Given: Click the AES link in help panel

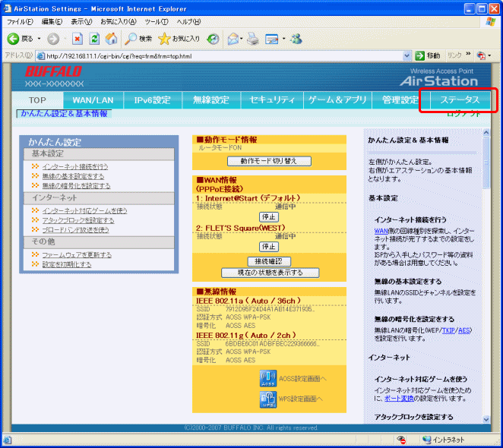Looking at the screenshot, I should [x=463, y=330].
